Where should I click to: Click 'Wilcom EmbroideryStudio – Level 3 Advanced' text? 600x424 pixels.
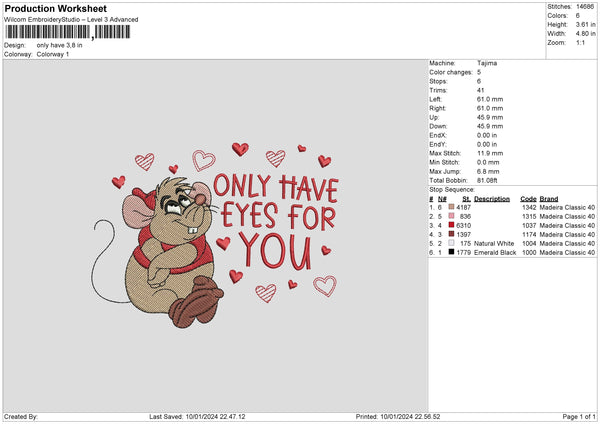[71, 20]
